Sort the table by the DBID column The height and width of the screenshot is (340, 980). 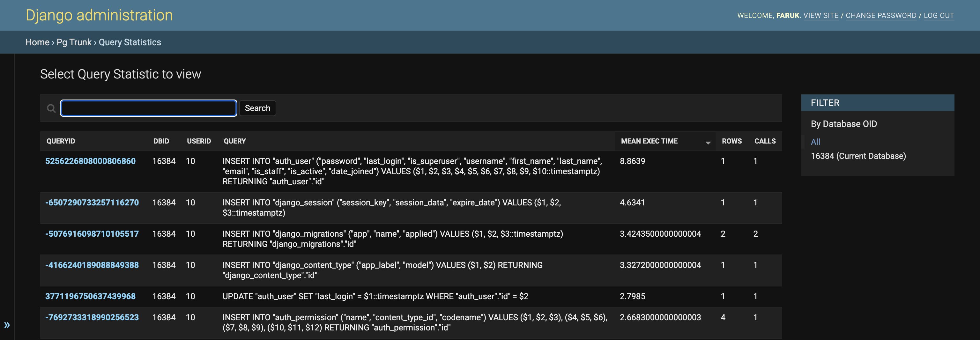click(x=161, y=141)
